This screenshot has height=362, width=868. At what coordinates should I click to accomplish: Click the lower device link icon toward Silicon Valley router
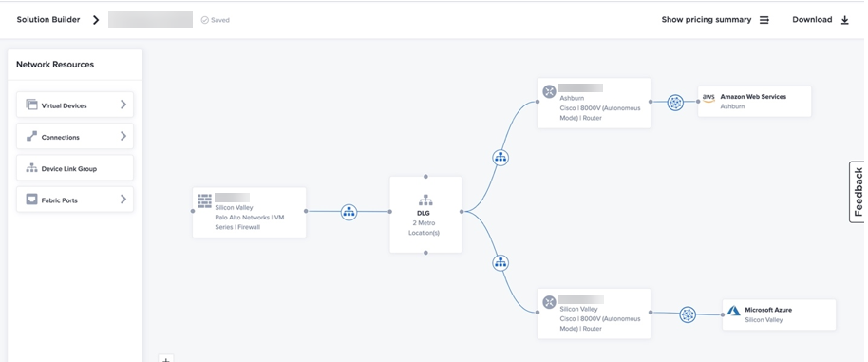(500, 263)
